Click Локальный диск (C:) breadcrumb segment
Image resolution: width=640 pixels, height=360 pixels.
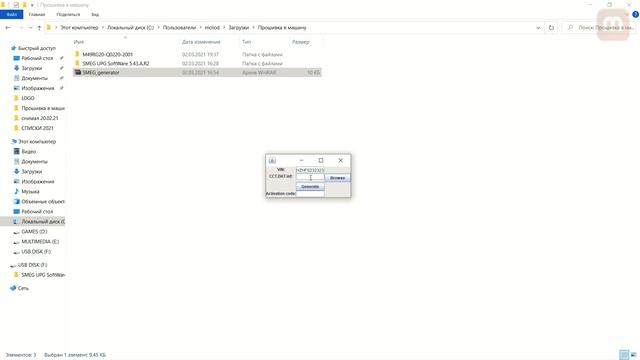[131, 28]
